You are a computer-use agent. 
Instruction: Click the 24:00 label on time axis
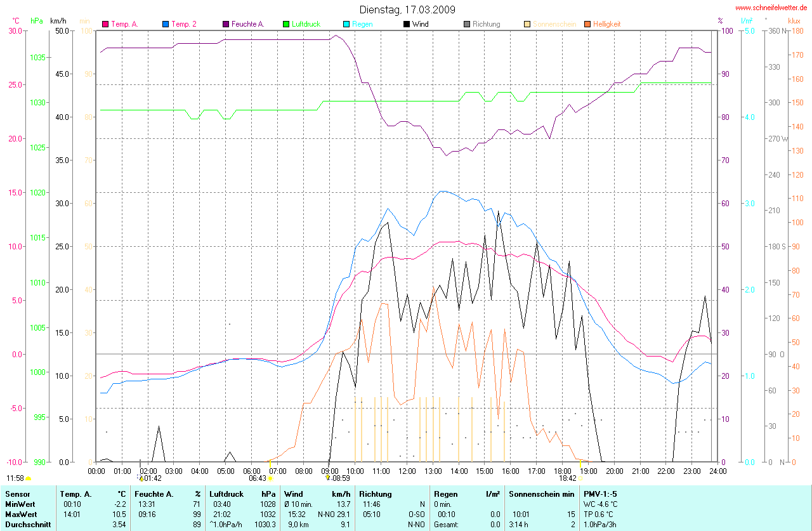(717, 471)
